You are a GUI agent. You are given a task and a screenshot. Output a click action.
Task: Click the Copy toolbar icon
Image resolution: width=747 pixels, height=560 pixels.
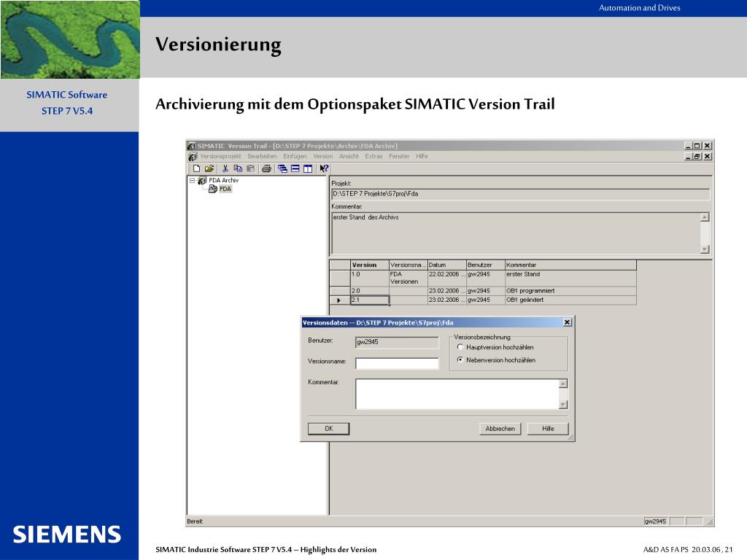coord(238,168)
